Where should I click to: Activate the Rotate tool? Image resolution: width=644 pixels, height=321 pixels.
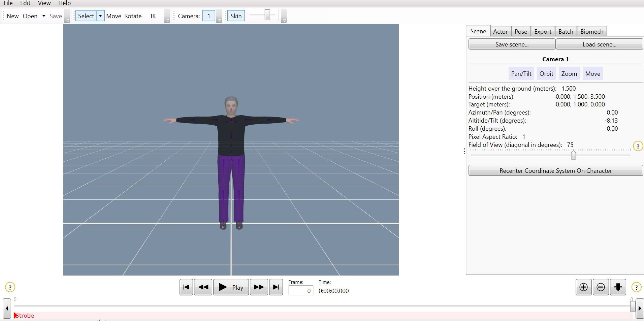point(133,16)
